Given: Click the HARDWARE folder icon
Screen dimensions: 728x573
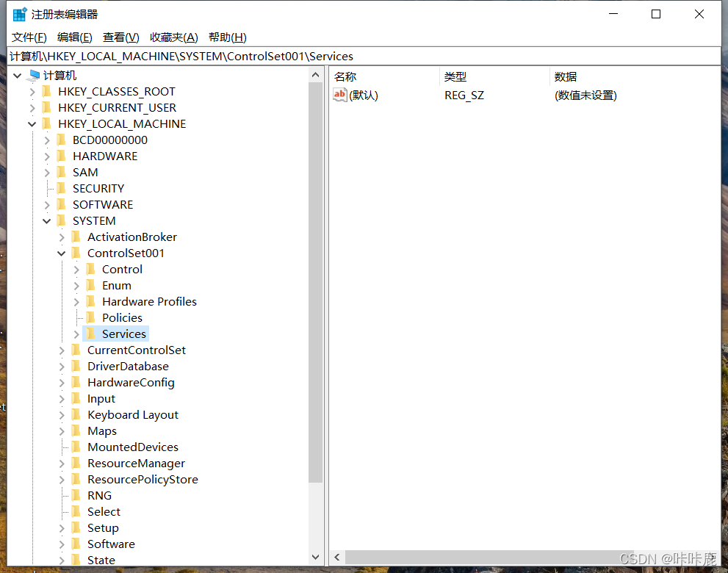Looking at the screenshot, I should tap(61, 156).
